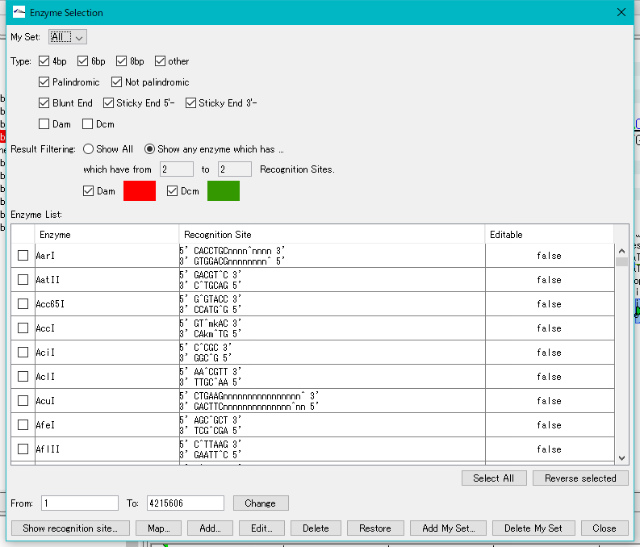The image size is (640, 547).
Task: Toggle the Sticky End 3'- checkbox
Action: (x=190, y=103)
